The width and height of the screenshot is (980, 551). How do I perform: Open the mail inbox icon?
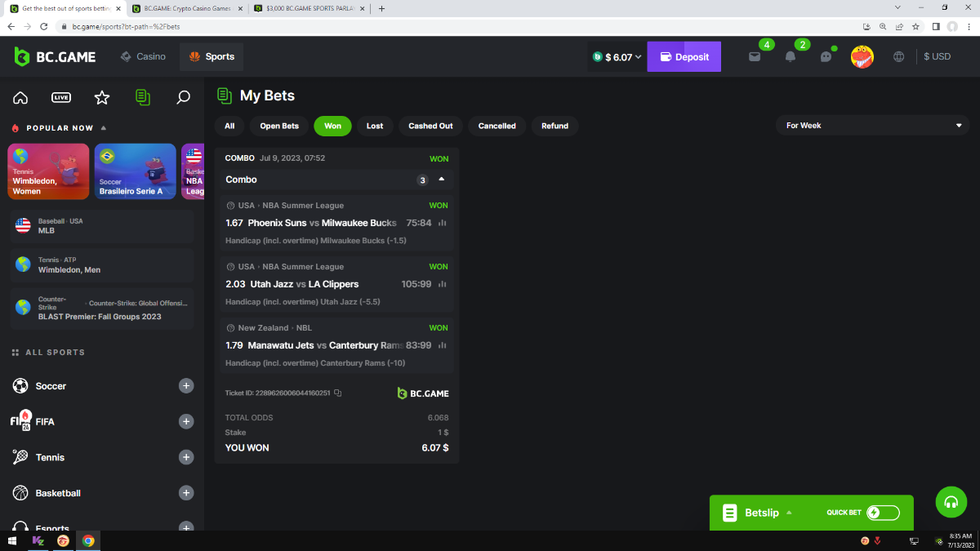tap(755, 57)
